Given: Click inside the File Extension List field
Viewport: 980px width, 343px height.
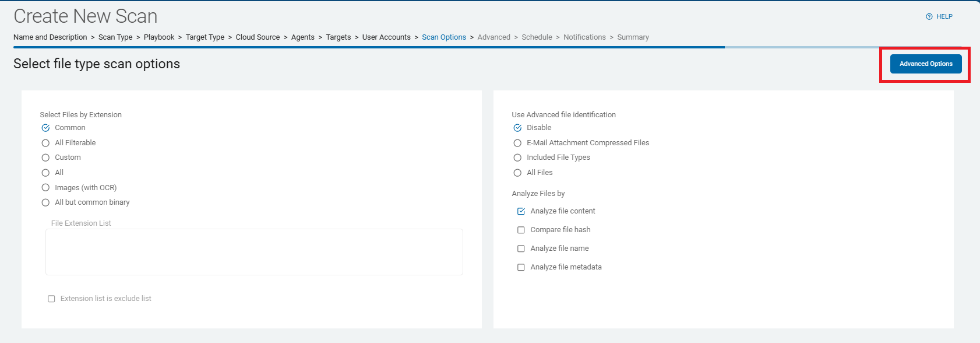Looking at the screenshot, I should [254, 252].
